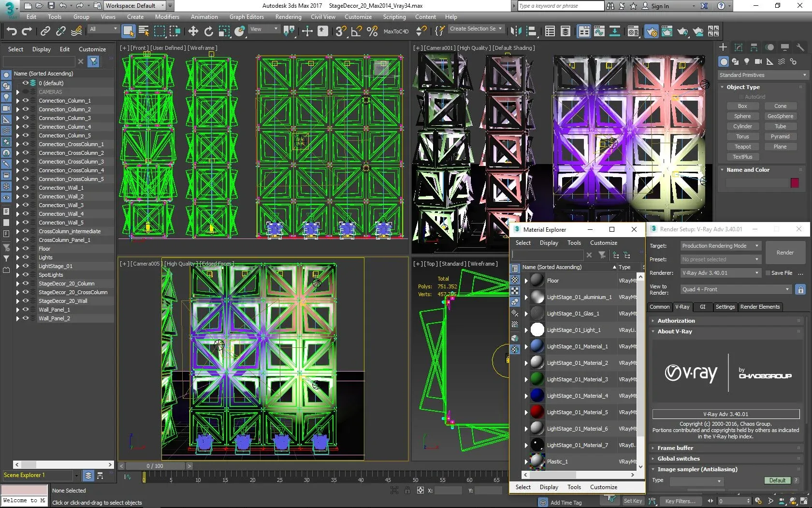Toggle the Percent Snap tool

tap(372, 31)
